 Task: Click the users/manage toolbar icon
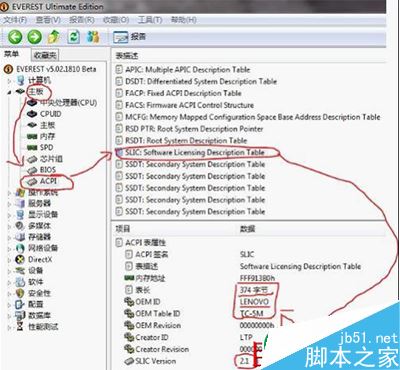click(x=93, y=37)
